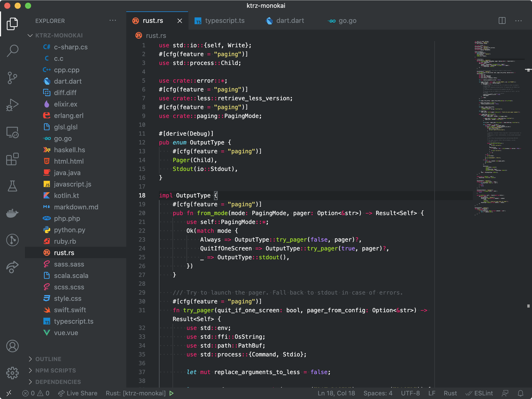Open the Run and Debug view
532x399 pixels.
click(x=12, y=105)
